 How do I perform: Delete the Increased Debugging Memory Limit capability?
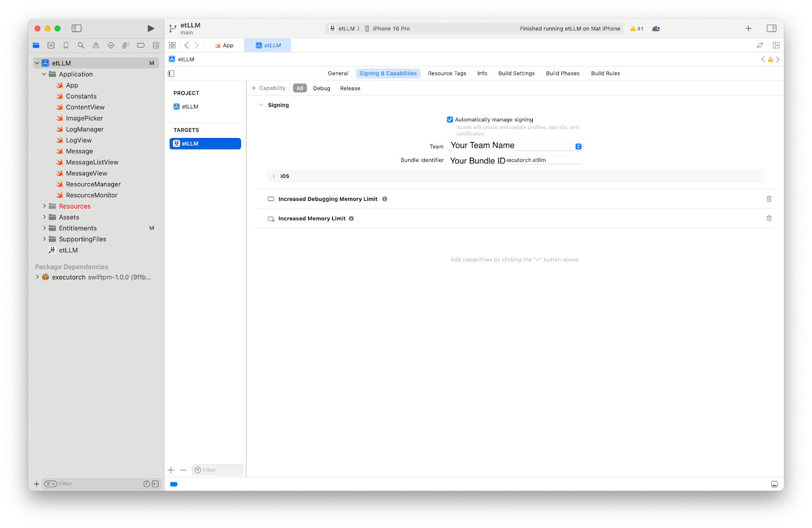click(769, 199)
